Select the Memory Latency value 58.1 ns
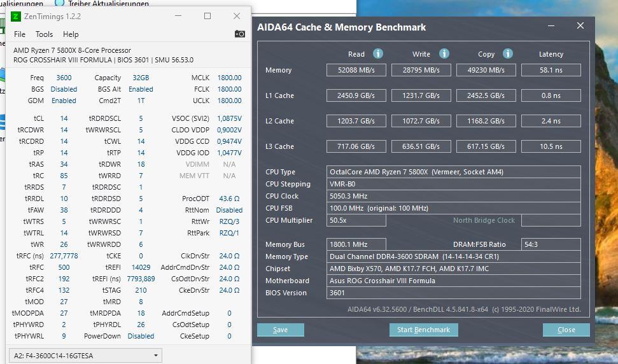 tap(551, 70)
